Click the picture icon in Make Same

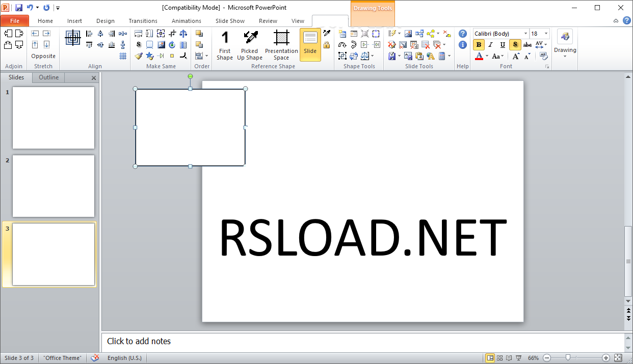[x=161, y=45]
